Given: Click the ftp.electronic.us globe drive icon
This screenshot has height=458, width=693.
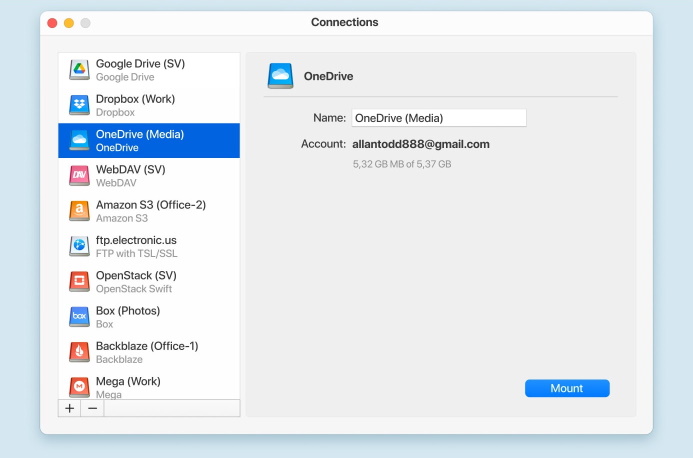Looking at the screenshot, I should [x=80, y=246].
